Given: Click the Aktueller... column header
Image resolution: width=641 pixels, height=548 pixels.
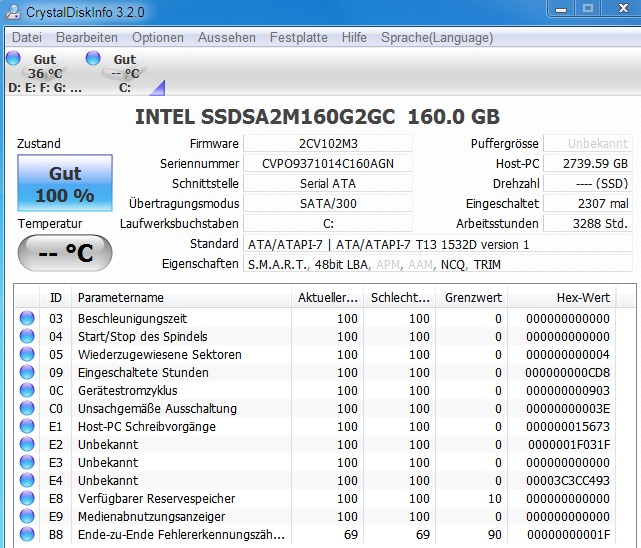Looking at the screenshot, I should pos(327,297).
